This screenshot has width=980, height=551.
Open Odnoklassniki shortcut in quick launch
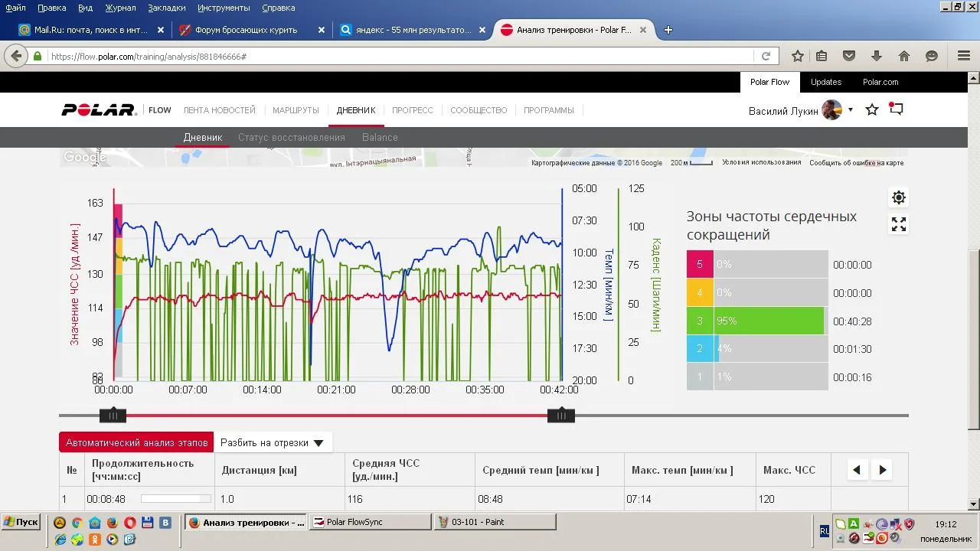[x=95, y=540]
